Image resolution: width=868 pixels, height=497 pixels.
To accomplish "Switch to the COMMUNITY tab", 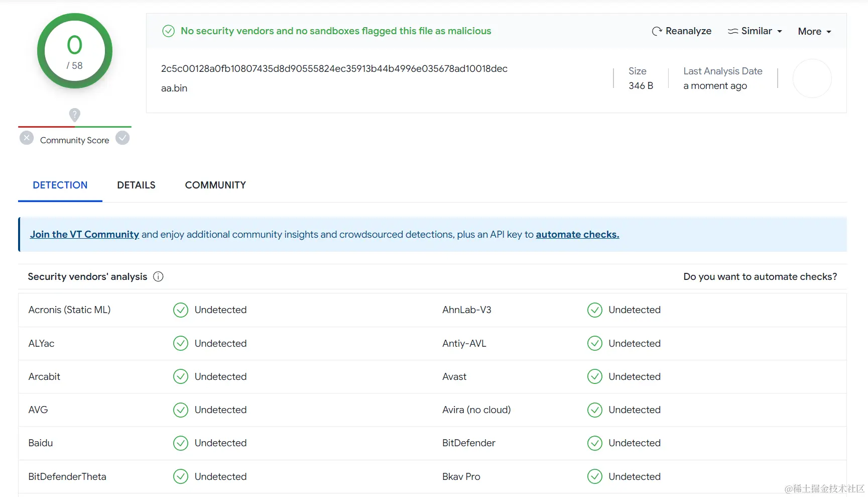I will (x=215, y=185).
